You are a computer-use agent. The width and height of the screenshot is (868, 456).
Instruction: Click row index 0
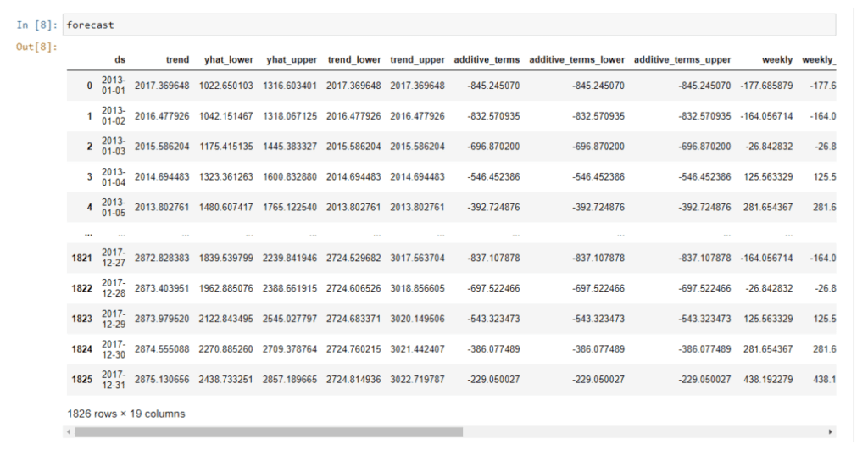pos(90,86)
